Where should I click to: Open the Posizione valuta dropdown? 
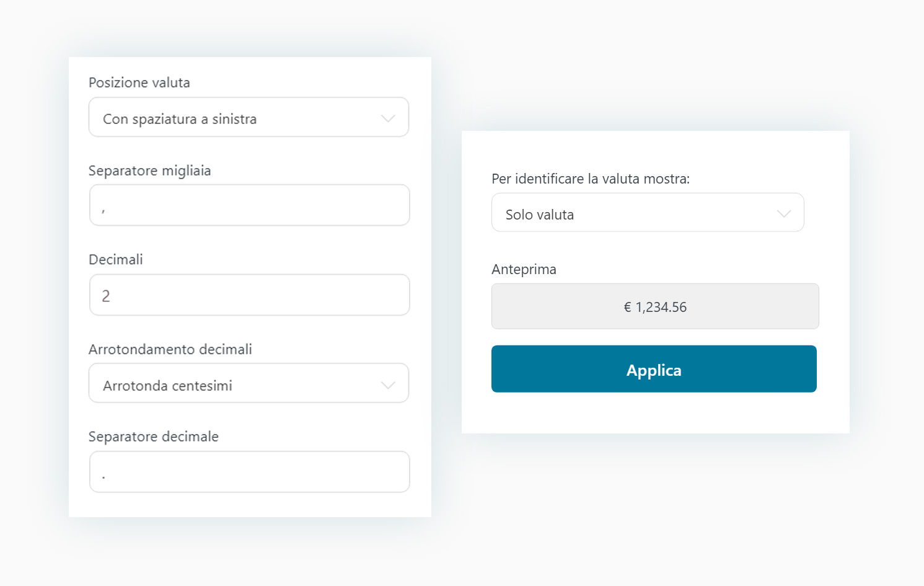coord(249,117)
